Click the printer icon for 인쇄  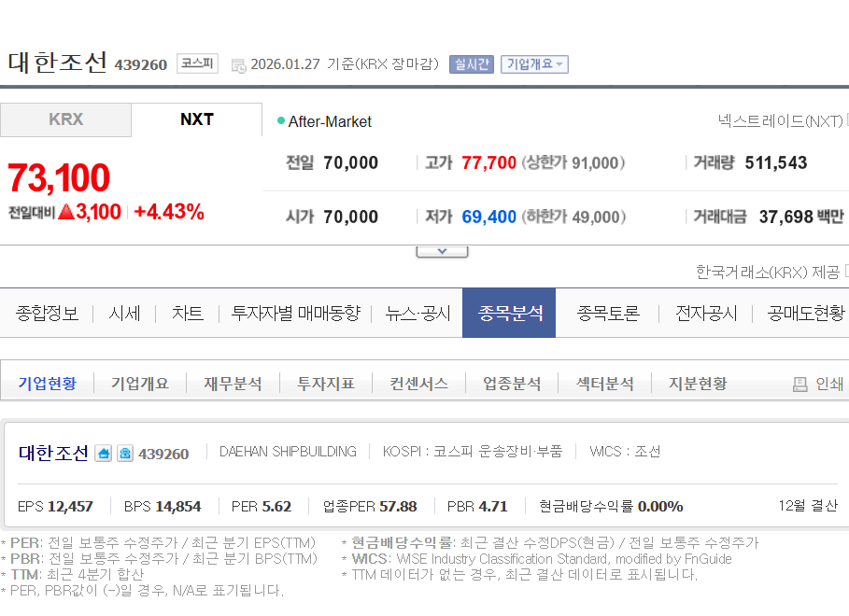click(799, 384)
